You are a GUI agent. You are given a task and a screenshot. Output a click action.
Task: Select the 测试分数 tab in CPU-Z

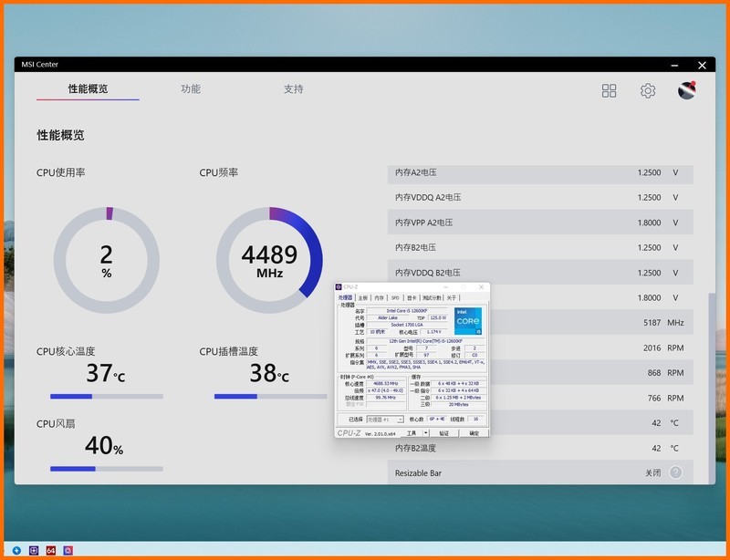432,297
